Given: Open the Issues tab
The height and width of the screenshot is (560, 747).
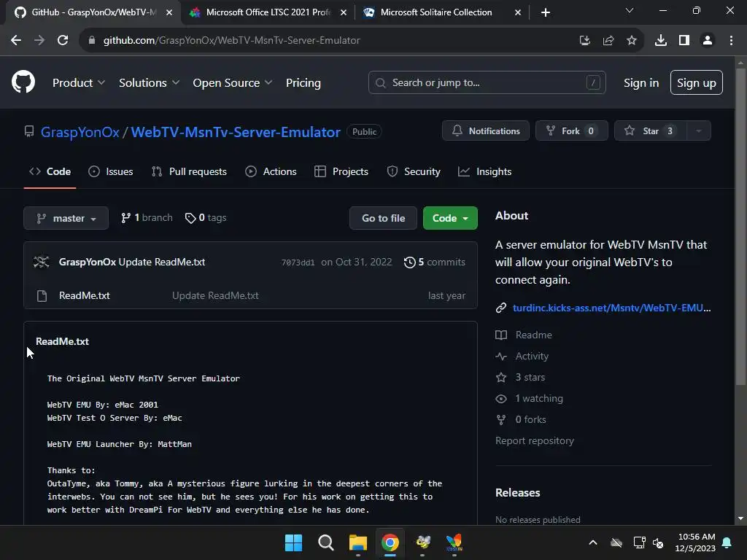Looking at the screenshot, I should [x=111, y=171].
